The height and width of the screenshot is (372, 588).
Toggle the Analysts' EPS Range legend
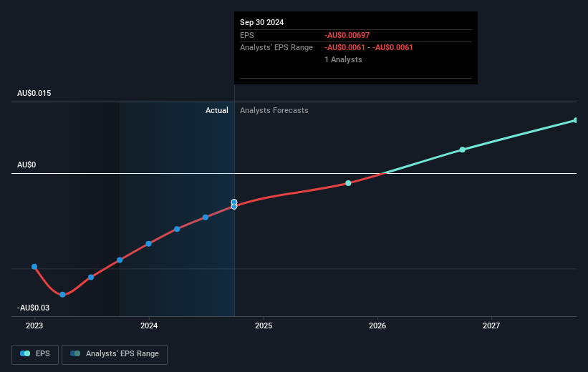(115, 354)
